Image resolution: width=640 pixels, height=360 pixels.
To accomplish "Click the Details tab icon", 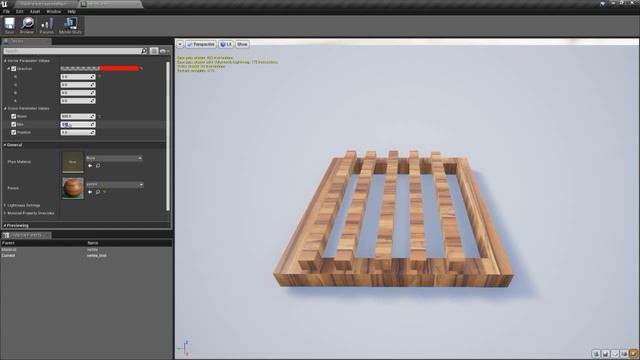I will 6,41.
